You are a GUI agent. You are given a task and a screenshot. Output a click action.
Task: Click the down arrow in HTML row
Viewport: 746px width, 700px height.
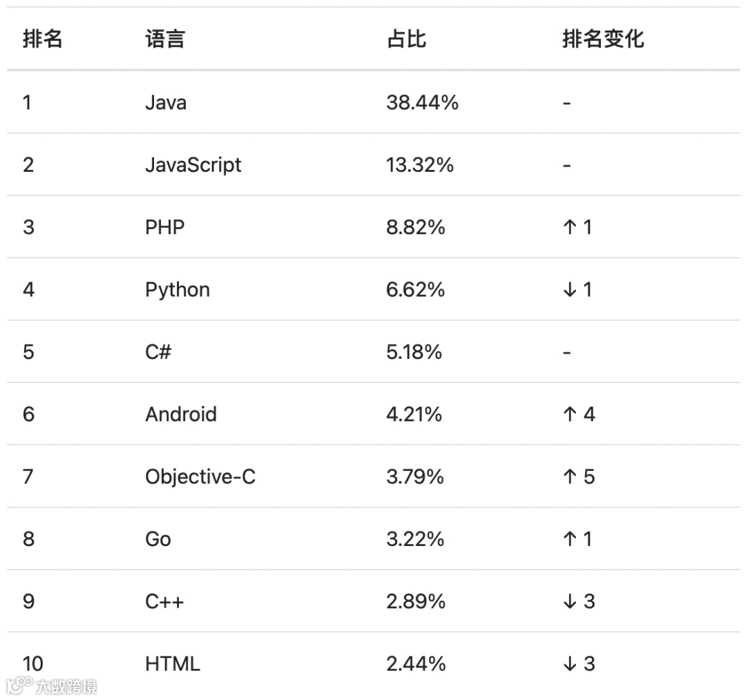point(569,663)
